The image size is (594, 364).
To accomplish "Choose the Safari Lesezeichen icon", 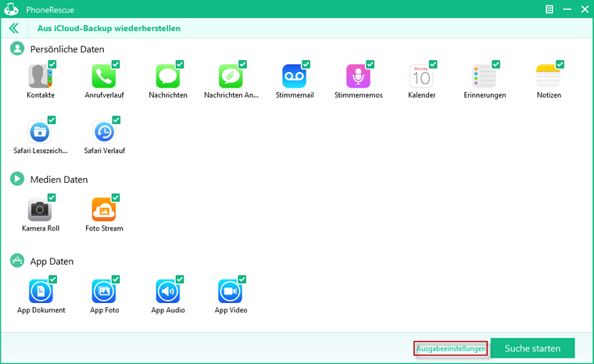I will click(x=40, y=132).
